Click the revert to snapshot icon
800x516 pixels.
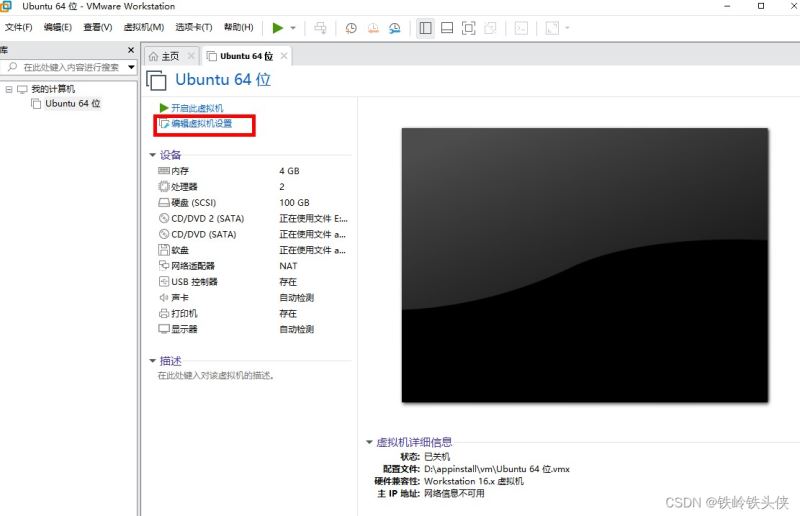click(x=373, y=28)
